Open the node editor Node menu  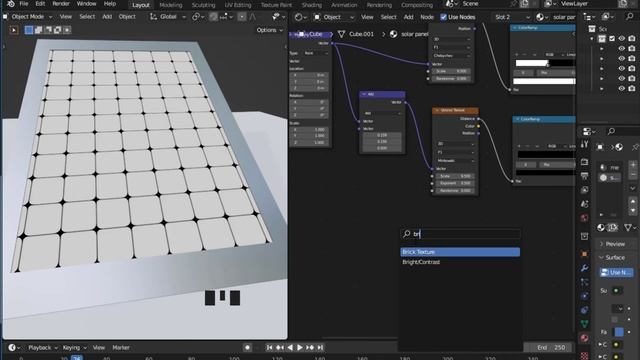427,17
